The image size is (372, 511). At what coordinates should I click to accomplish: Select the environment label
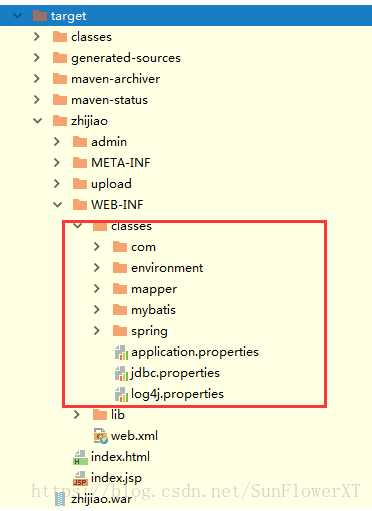(x=167, y=268)
